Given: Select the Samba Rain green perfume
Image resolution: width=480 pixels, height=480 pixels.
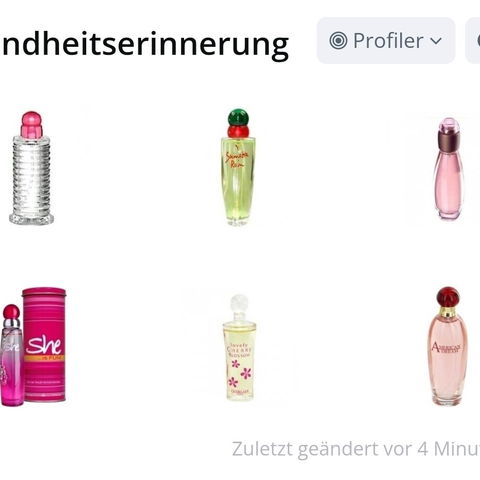Looking at the screenshot, I should coord(238,167).
